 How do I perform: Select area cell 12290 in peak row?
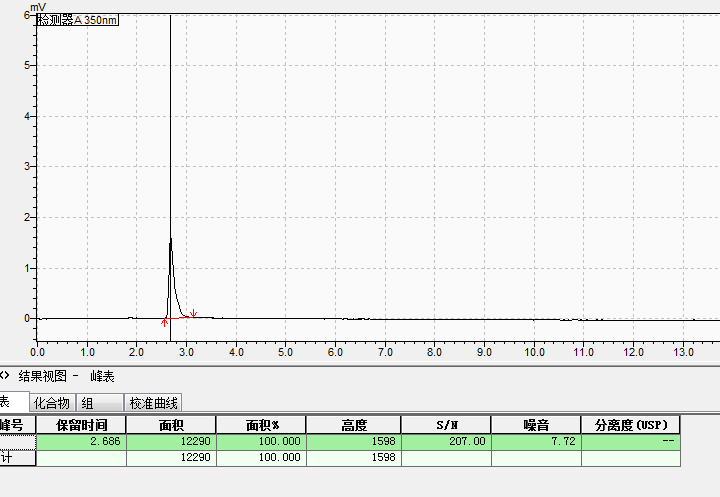(x=171, y=441)
